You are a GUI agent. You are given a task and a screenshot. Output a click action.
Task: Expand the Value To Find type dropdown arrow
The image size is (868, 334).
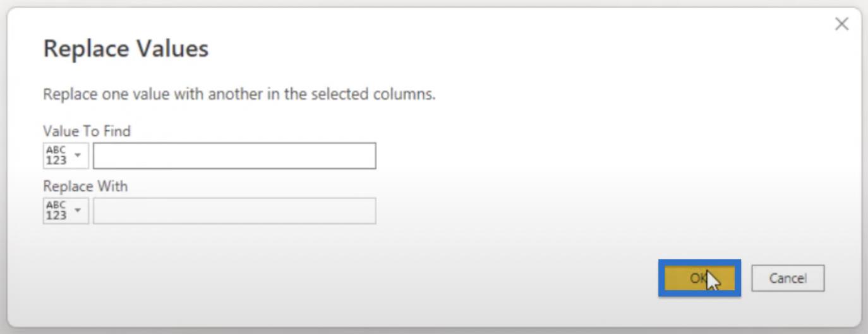coord(78,155)
